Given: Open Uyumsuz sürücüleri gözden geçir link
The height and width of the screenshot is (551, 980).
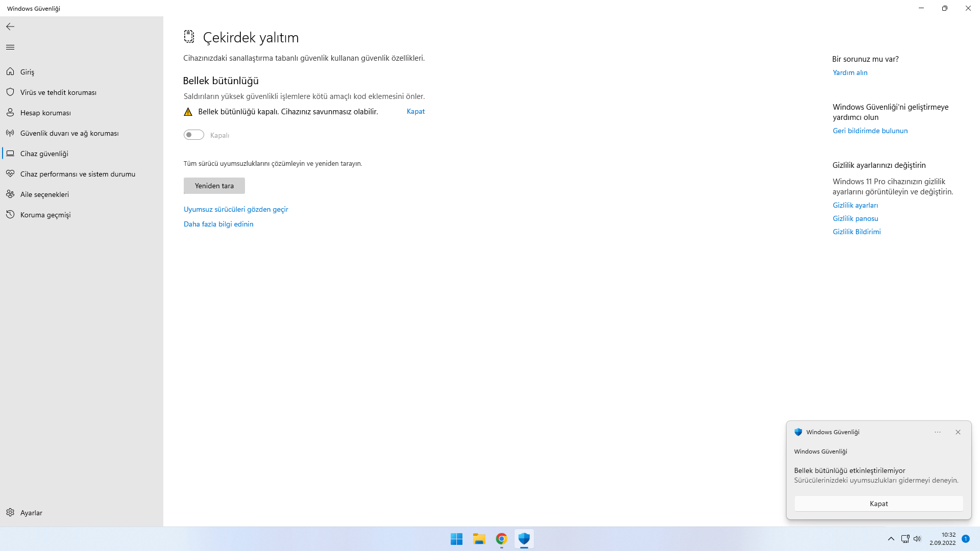Looking at the screenshot, I should pyautogui.click(x=236, y=209).
